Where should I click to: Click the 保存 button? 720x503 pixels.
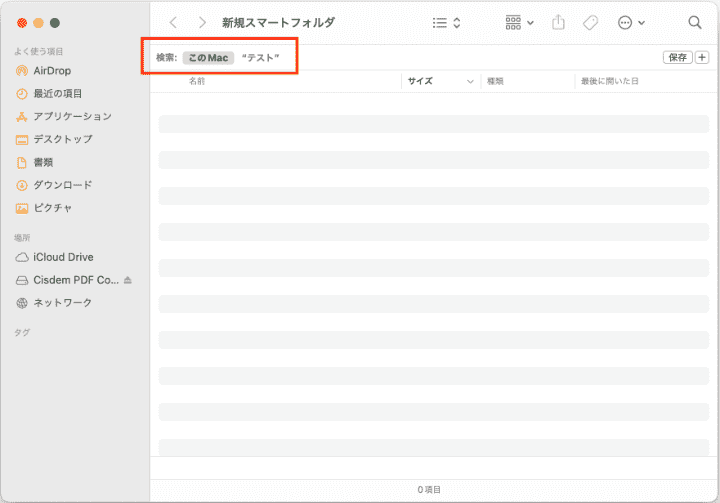[677, 58]
